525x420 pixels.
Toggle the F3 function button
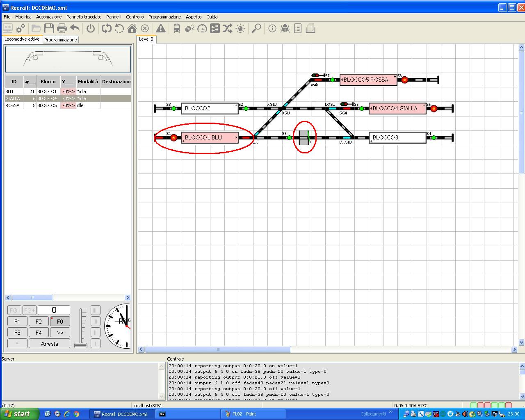coord(17,333)
